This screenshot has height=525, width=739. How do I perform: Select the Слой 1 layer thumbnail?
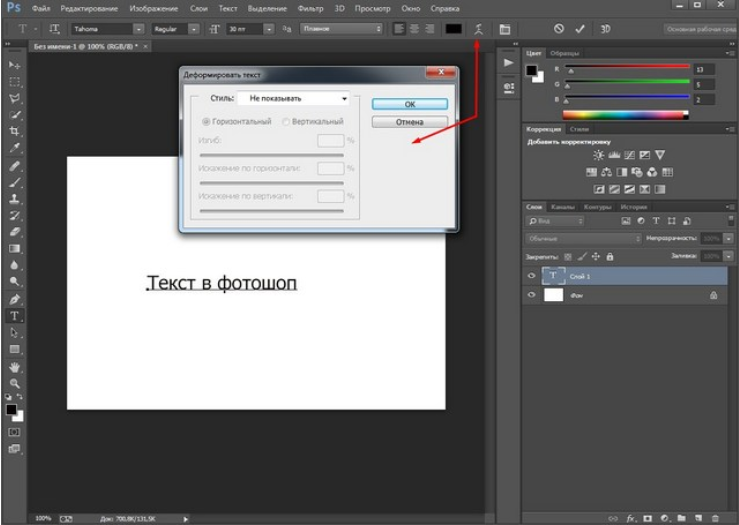(553, 275)
